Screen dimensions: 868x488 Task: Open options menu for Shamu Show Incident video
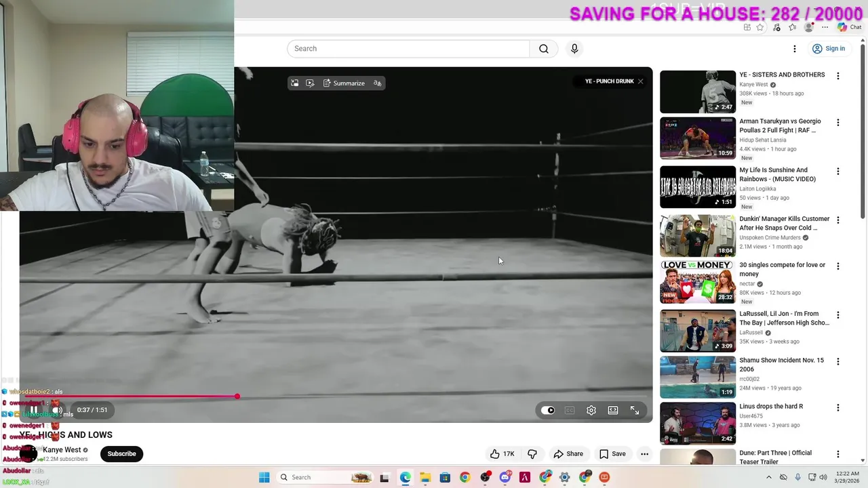pyautogui.click(x=838, y=362)
